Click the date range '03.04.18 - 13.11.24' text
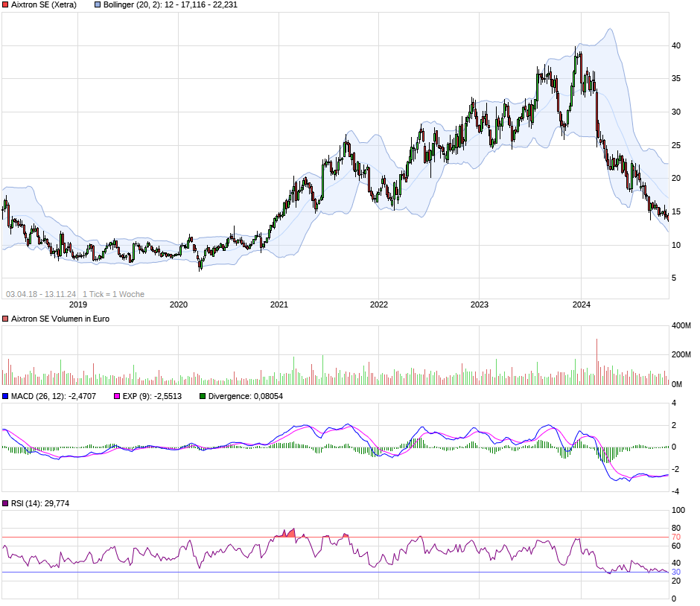700x606 pixels. (41, 295)
